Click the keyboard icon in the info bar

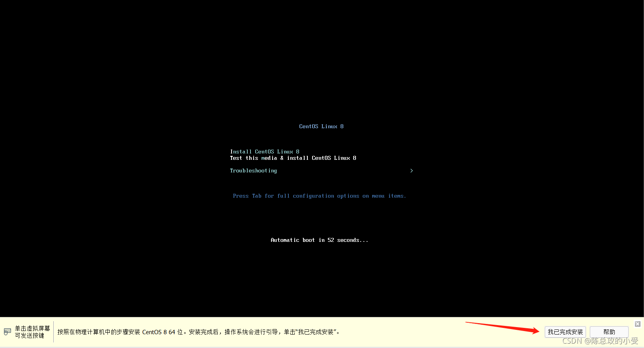(x=8, y=332)
